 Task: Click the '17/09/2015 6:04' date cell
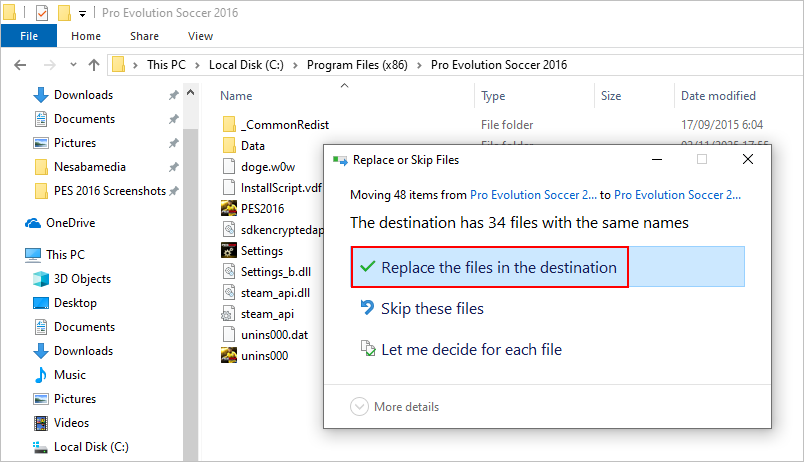pyautogui.click(x=721, y=125)
